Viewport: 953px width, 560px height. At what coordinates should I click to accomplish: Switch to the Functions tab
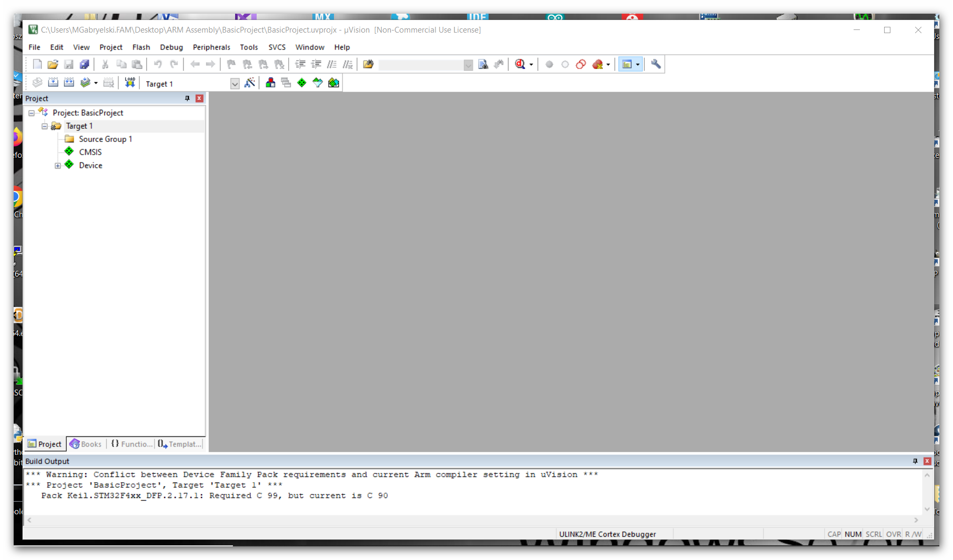click(x=131, y=444)
